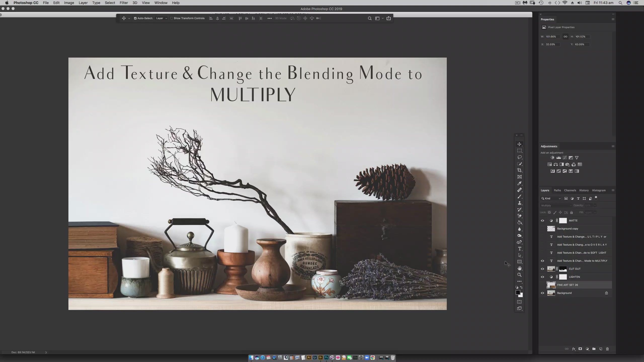Screen dimensions: 644x362
Task: Switch to the Channels tab
Action: pyautogui.click(x=570, y=190)
